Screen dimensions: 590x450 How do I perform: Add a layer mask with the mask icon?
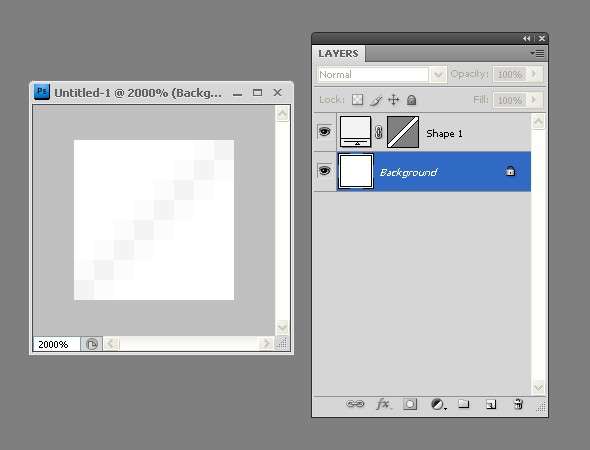pos(410,404)
